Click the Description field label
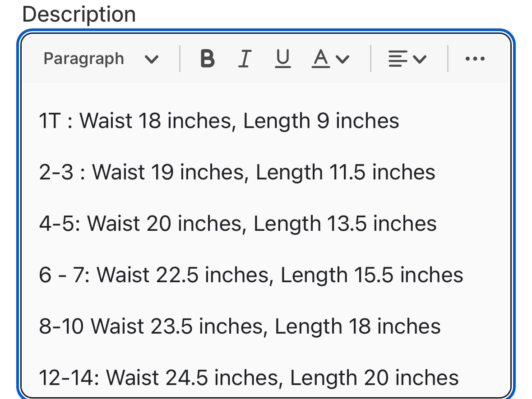 (x=79, y=14)
